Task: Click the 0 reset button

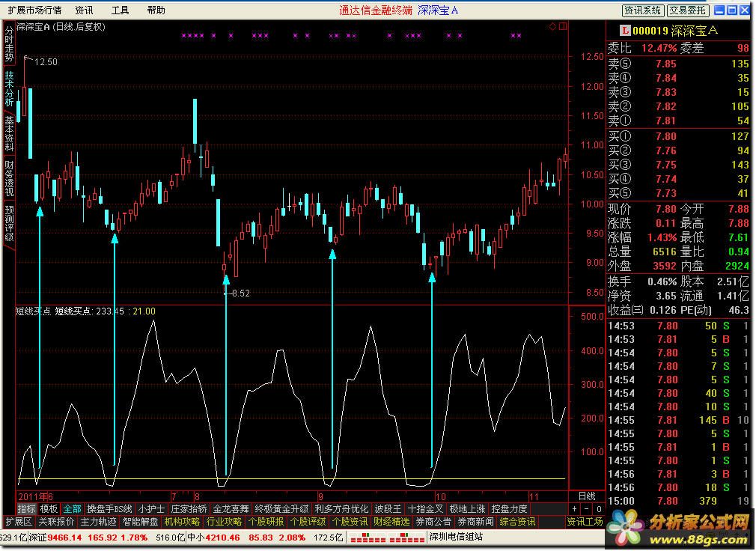Action: pos(599,509)
